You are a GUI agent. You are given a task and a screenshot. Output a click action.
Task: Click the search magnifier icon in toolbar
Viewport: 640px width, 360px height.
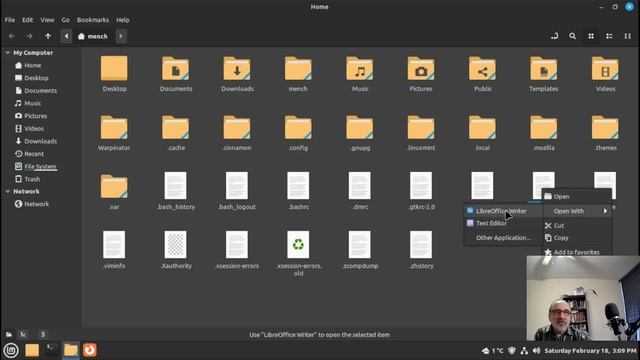point(573,36)
